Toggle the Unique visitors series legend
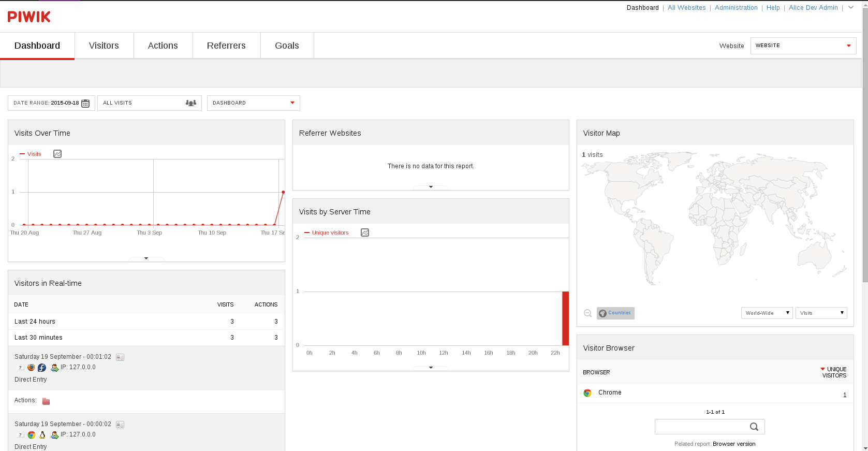 pos(327,232)
